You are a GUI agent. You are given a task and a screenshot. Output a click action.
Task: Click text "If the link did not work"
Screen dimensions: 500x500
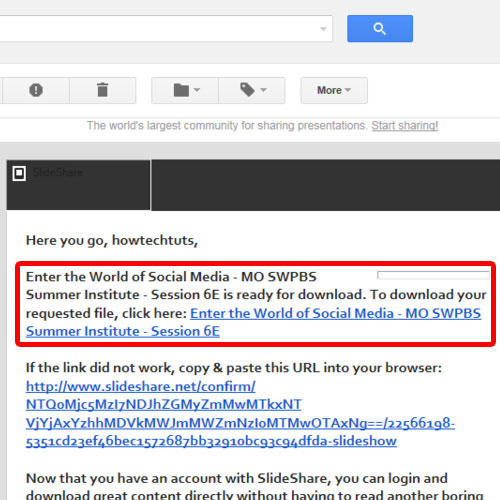[x=100, y=368]
